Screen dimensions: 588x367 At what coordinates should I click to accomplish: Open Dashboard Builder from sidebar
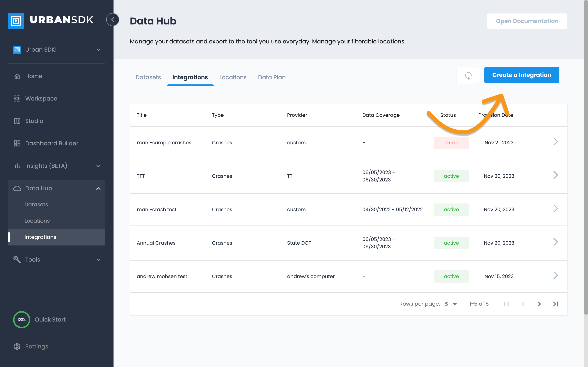coord(51,143)
